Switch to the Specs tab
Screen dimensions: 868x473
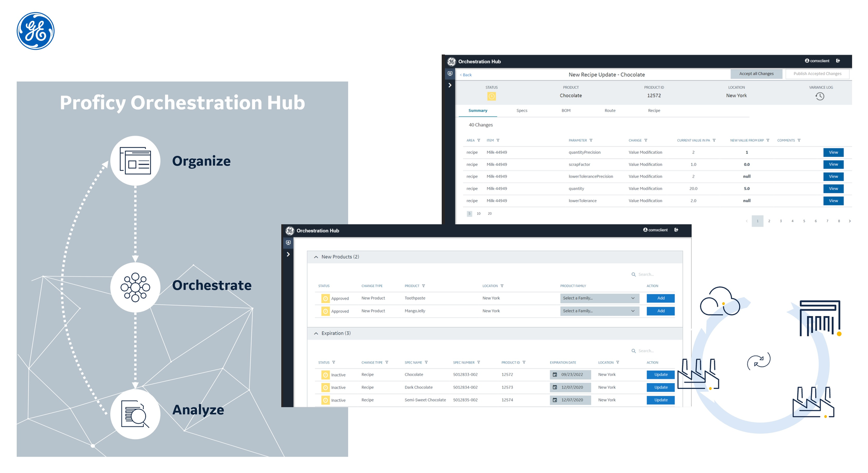[x=522, y=110]
